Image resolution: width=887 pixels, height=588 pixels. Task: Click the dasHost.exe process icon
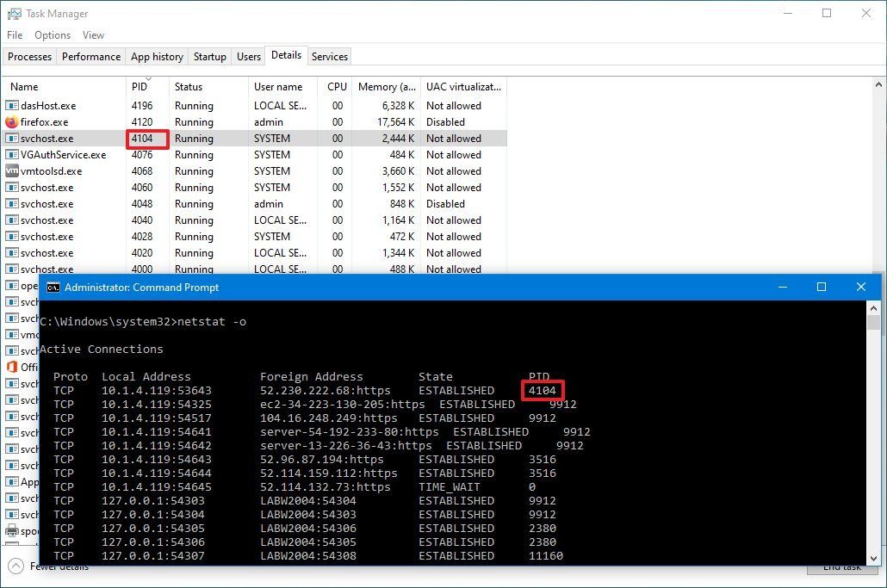11,105
